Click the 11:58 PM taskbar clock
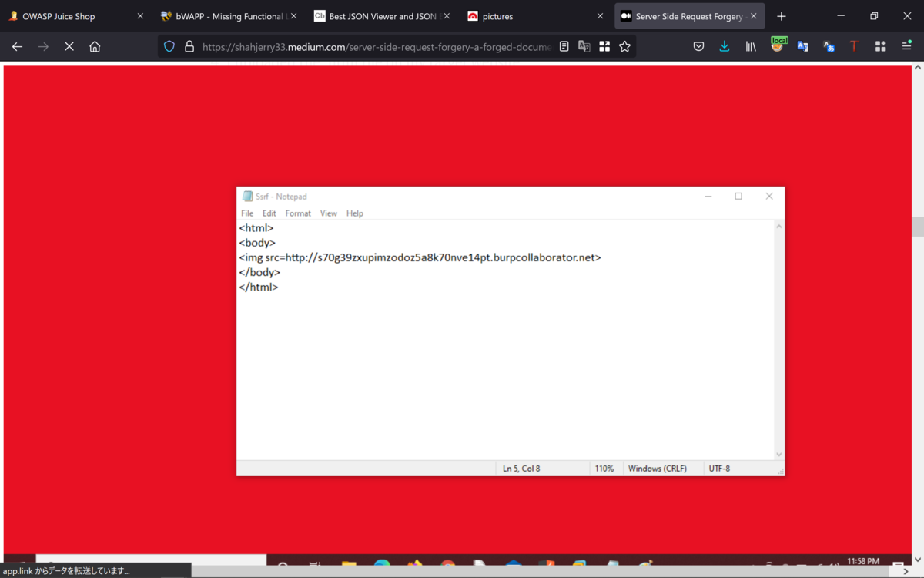Screen dimensions: 924x578 [862, 561]
